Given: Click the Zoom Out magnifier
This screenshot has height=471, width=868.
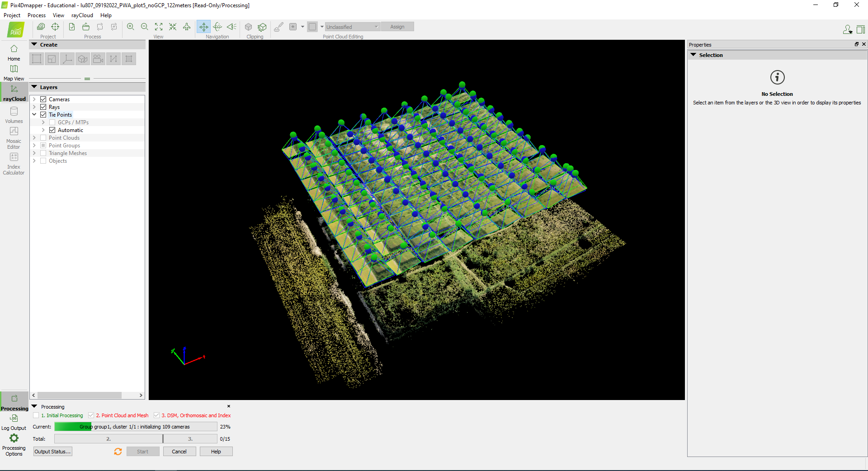Looking at the screenshot, I should 145,27.
